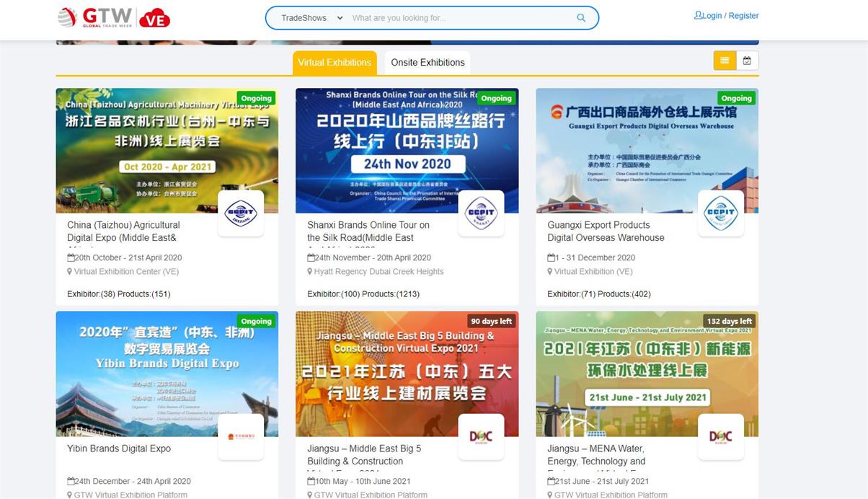This screenshot has height=499, width=868.
Task: Click CCPIT logo on Guangxi Export card
Action: pos(721,213)
